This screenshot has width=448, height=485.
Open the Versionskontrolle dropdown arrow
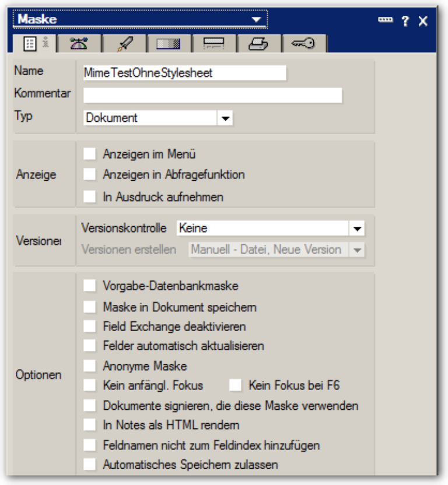pos(357,229)
